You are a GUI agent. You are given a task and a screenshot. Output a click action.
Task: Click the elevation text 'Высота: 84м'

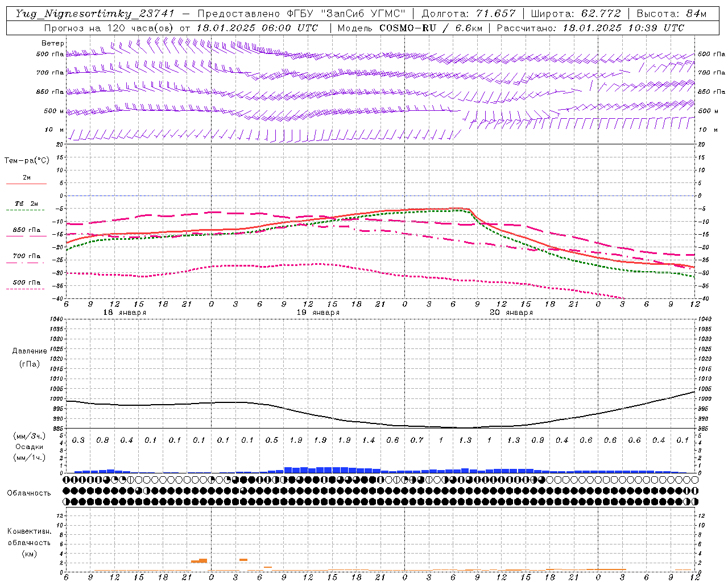(x=672, y=14)
